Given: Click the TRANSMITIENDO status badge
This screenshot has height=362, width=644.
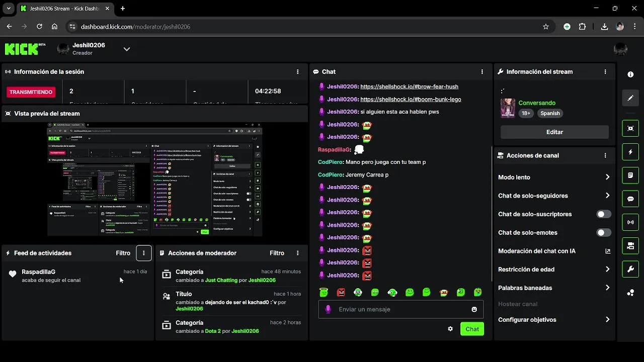Looking at the screenshot, I should click(x=31, y=92).
